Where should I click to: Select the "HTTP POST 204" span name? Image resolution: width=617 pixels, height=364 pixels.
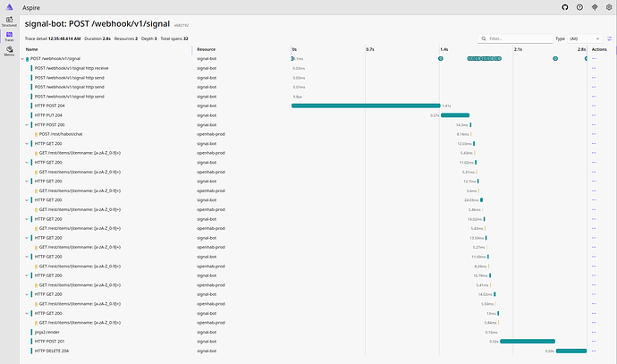(x=49, y=106)
